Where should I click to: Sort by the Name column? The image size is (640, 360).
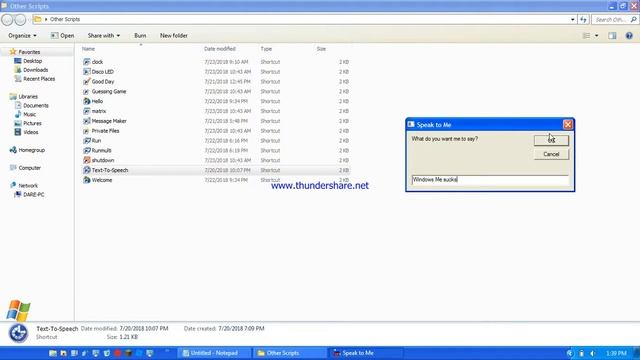click(89, 49)
